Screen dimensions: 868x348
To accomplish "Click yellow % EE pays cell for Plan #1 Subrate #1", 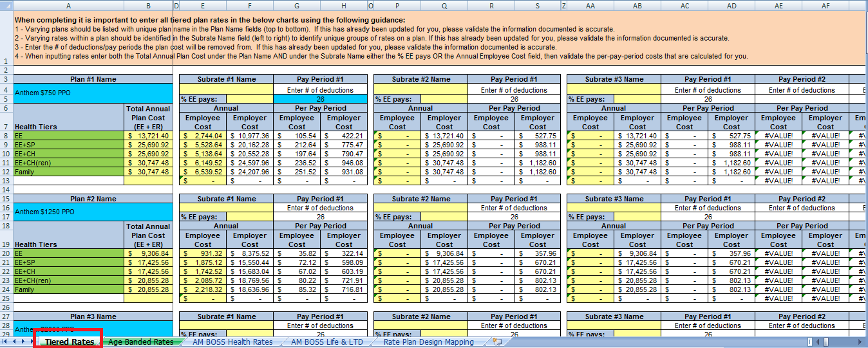I will coord(249,99).
